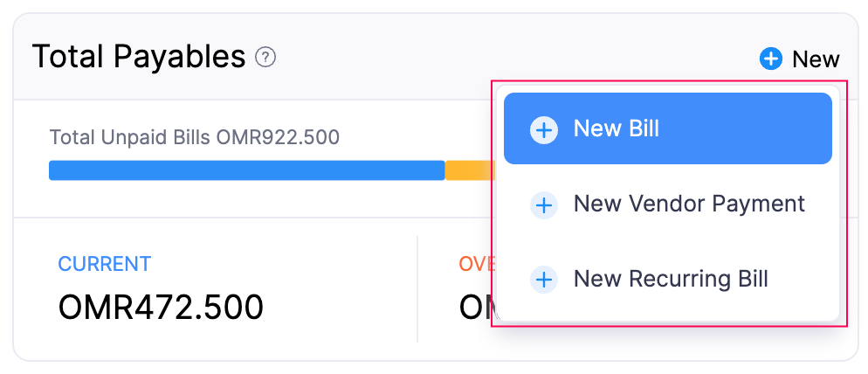Click the New text label in header
Viewport: 868px width, 374px height.
[816, 59]
